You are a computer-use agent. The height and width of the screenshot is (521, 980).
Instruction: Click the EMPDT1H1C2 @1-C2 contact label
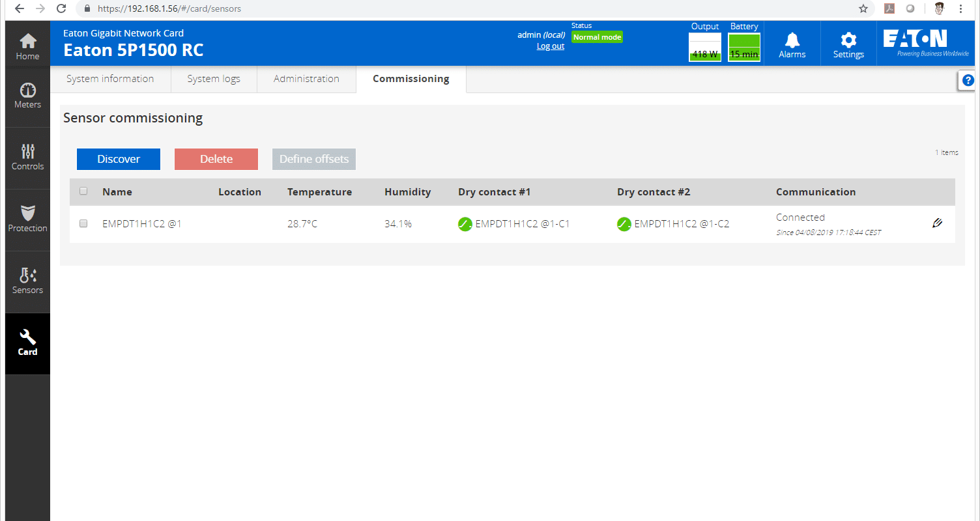(682, 224)
